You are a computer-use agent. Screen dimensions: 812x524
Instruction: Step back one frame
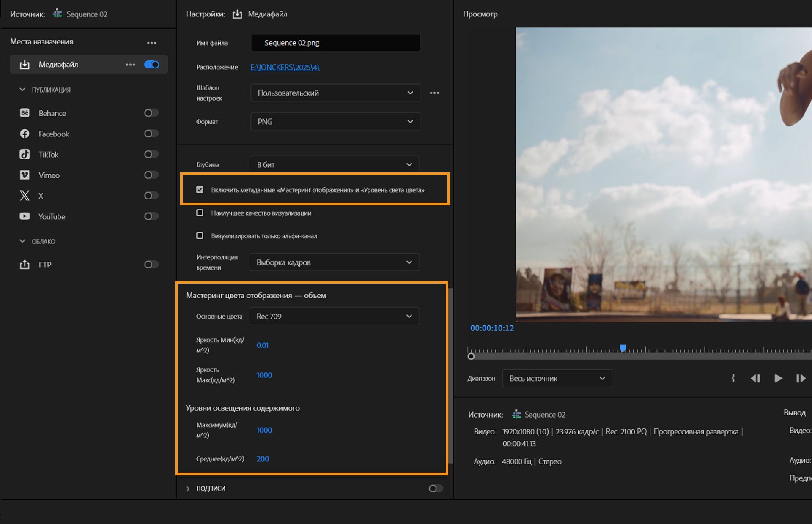(x=755, y=378)
